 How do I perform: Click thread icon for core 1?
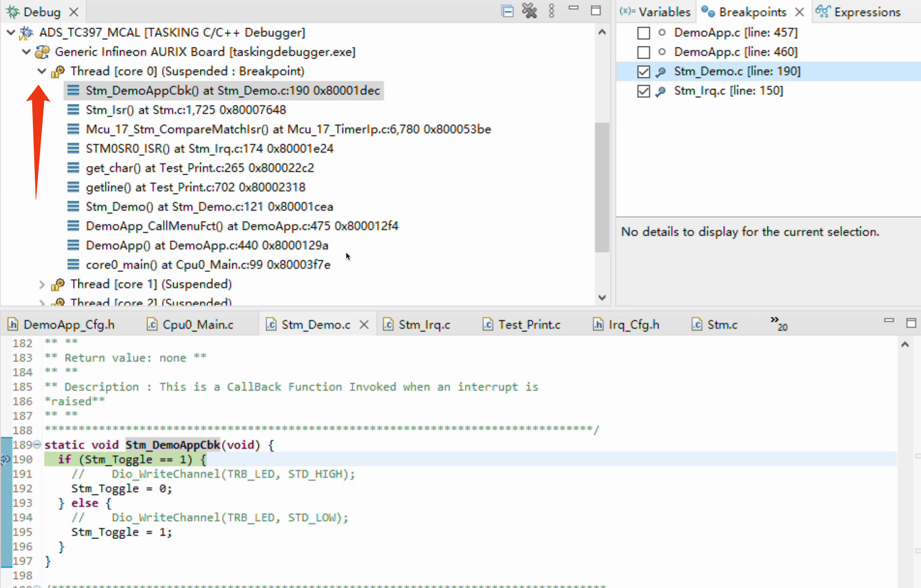(x=58, y=284)
